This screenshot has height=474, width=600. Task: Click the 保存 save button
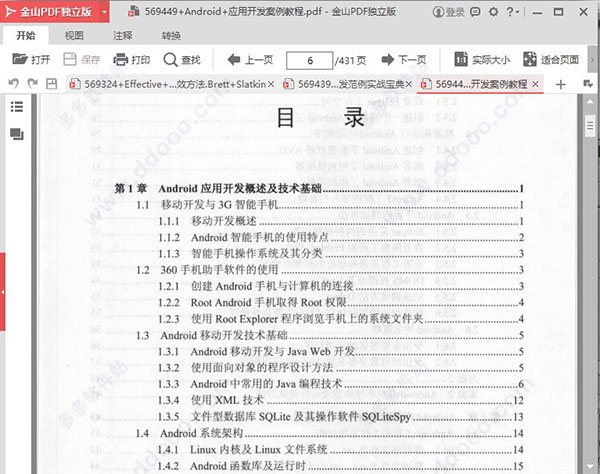[x=81, y=60]
